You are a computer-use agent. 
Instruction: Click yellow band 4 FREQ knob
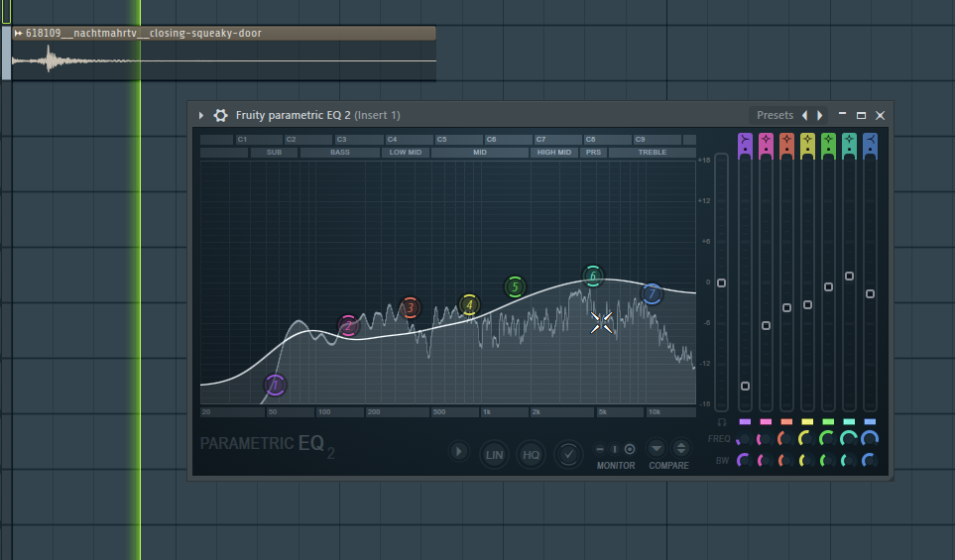pyautogui.click(x=807, y=439)
